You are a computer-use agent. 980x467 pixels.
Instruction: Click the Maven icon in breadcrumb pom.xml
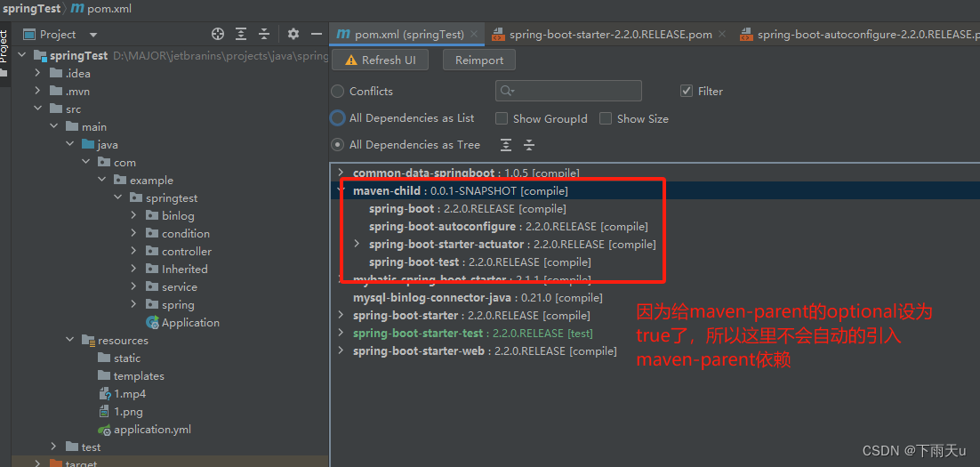[x=76, y=9]
